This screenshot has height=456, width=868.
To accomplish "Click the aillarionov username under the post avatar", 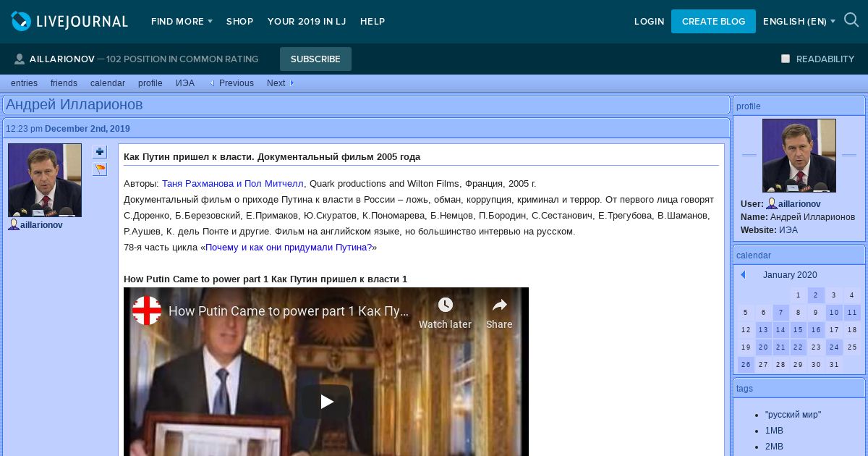I will point(41,225).
